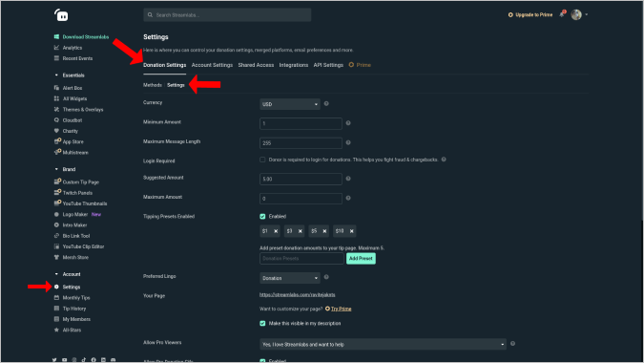The height and width of the screenshot is (363, 644).
Task: Collapse the Essentials sidebar section
Action: point(56,75)
